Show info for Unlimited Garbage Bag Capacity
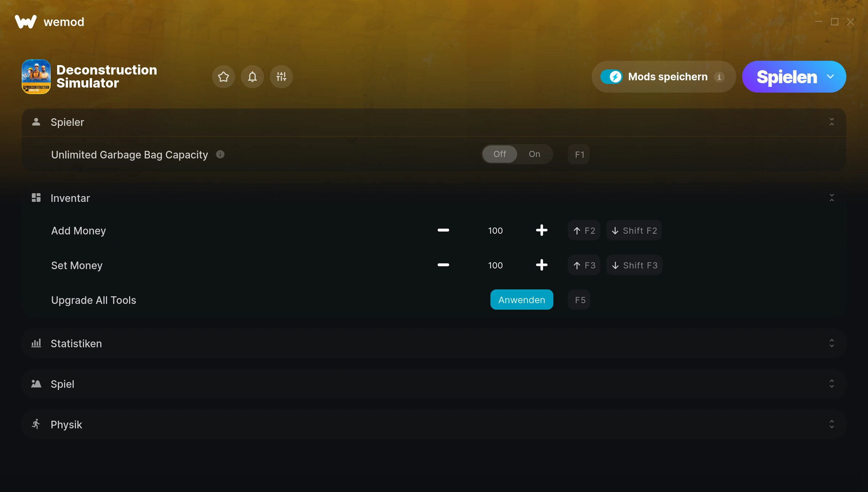This screenshot has height=492, width=868. [220, 154]
